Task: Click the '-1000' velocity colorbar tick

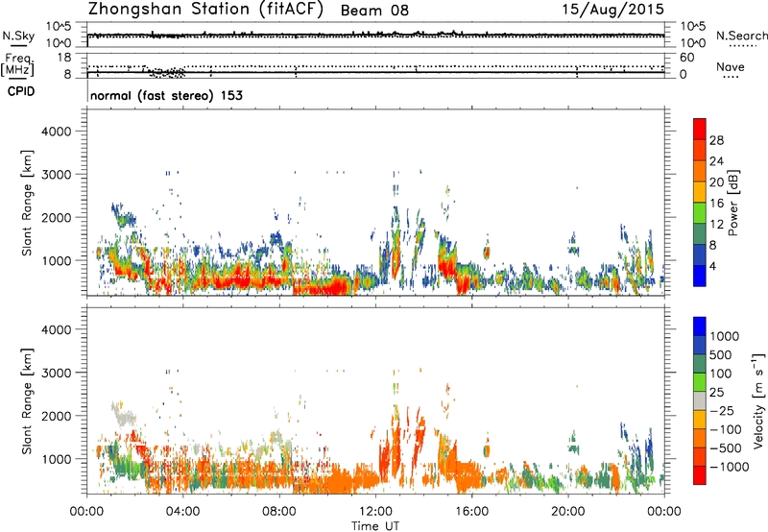Action: click(729, 467)
